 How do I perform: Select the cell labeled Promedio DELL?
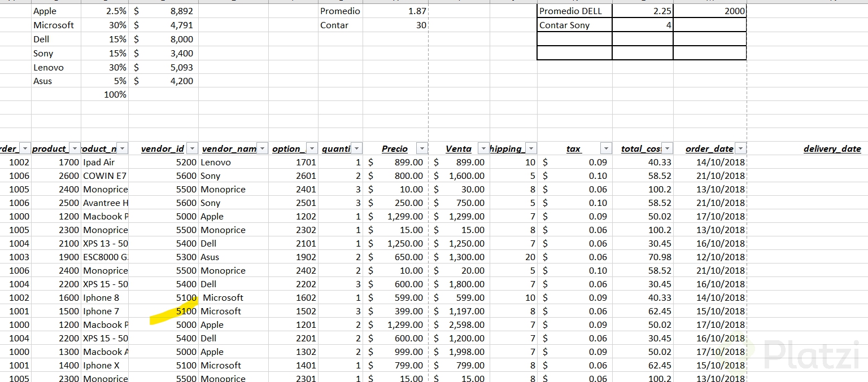[x=574, y=11]
